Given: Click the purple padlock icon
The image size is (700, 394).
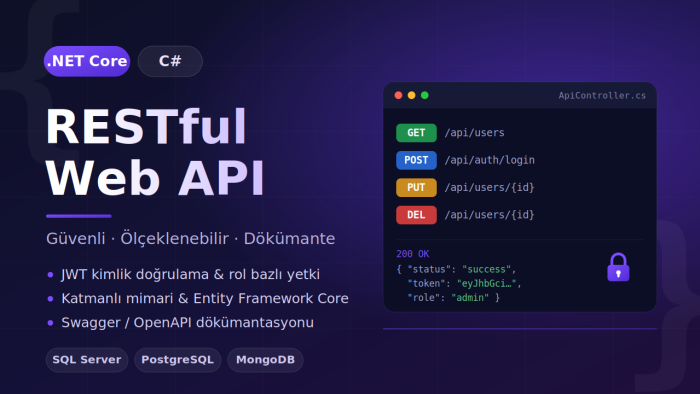Looking at the screenshot, I should 618,267.
